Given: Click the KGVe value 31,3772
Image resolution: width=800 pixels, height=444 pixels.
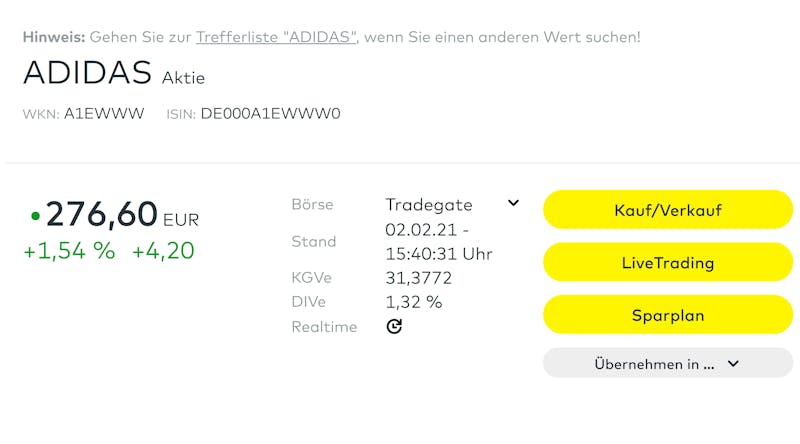Looking at the screenshot, I should tap(419, 278).
